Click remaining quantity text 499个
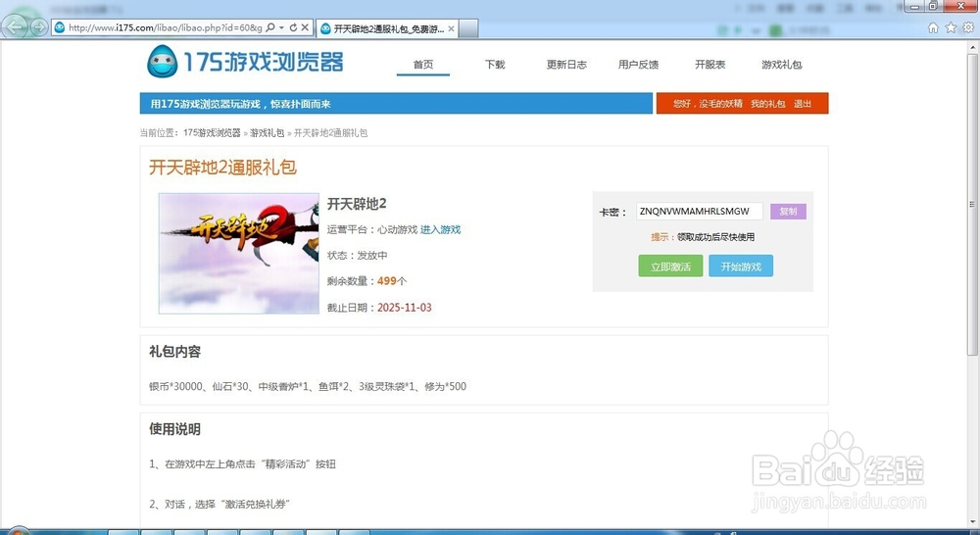This screenshot has height=535, width=980. pos(392,281)
